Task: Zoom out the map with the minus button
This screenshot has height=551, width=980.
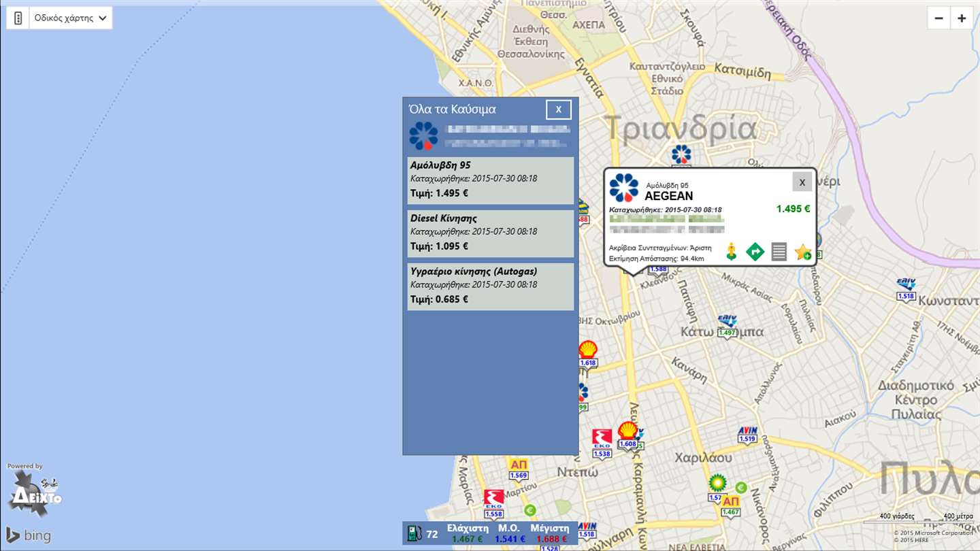Action: (939, 18)
